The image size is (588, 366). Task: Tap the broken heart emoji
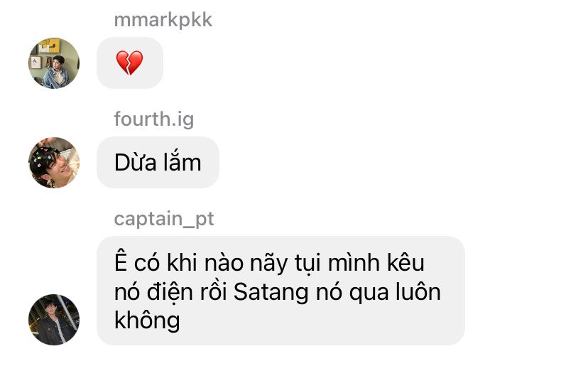point(129,63)
